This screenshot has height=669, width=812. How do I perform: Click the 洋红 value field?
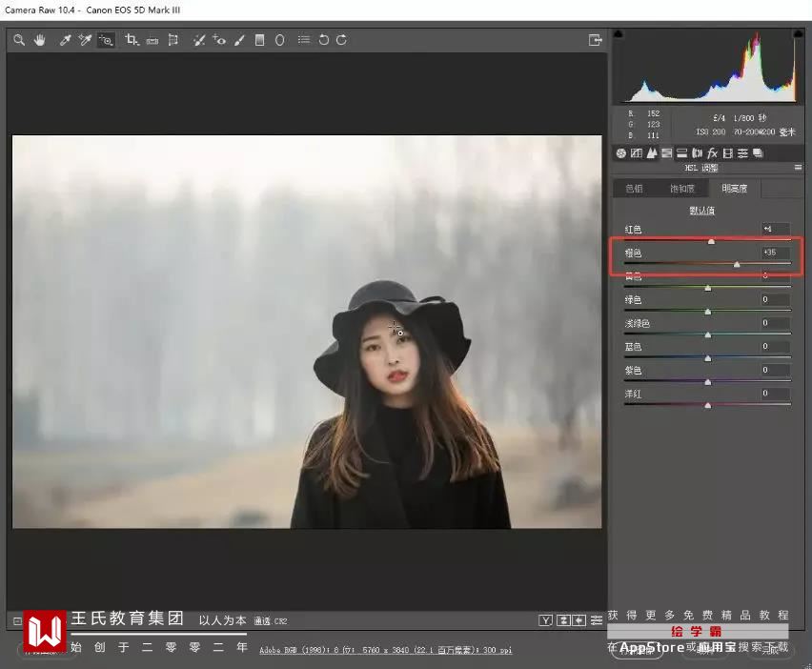click(x=776, y=393)
